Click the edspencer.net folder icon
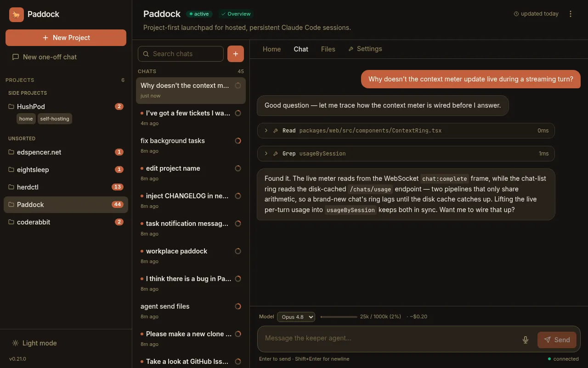Image resolution: width=588 pixels, height=368 pixels. 11,152
